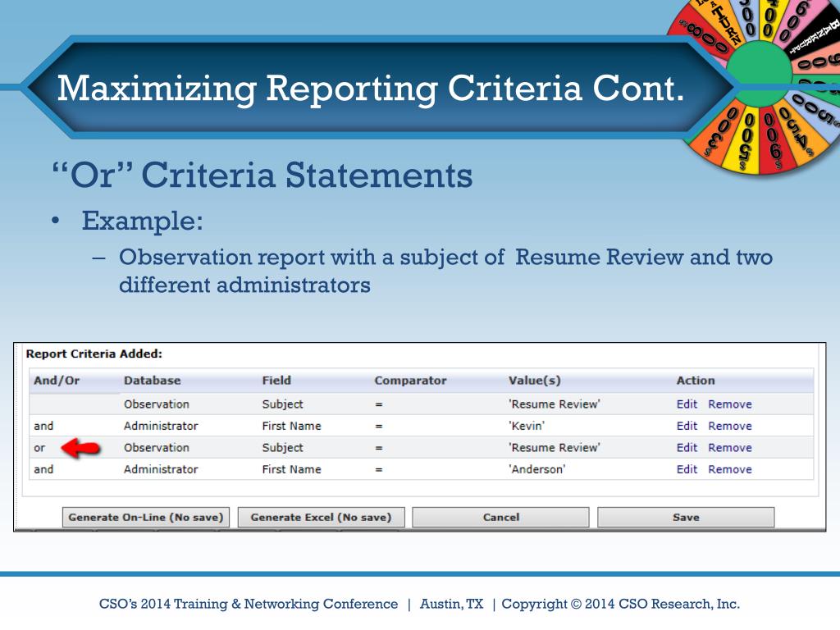This screenshot has height=630, width=840.
Task: Edit the 'or' Observation Subject criterion
Action: [687, 447]
